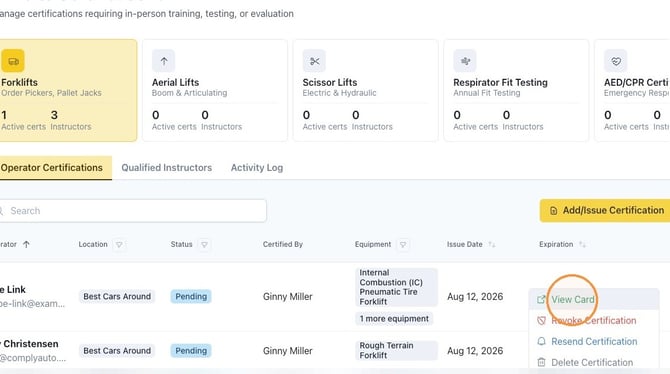Choose Revoke Certification from the menu
Image resolution: width=670 pixels, height=374 pixels.
[x=594, y=321]
